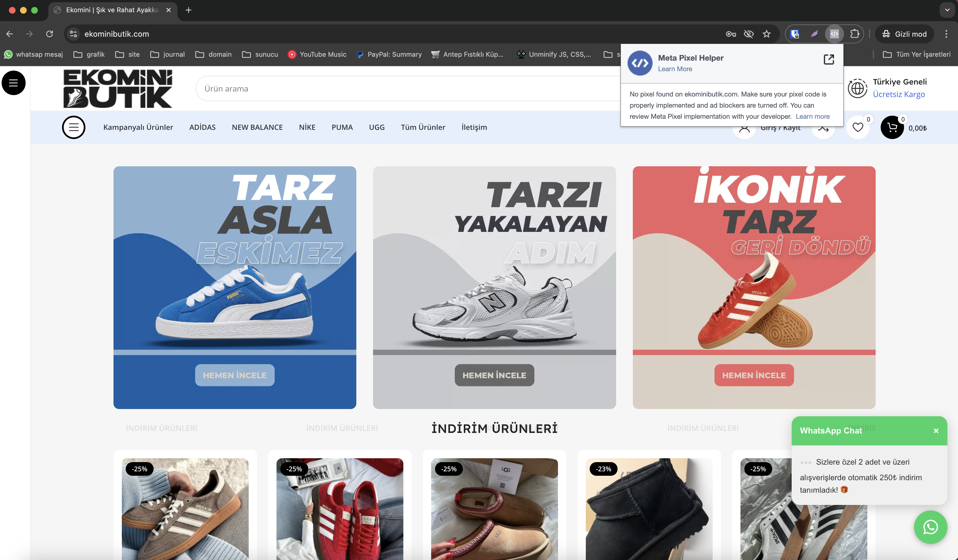Image resolution: width=958 pixels, height=560 pixels.
Task: Open the Extensions puzzle icon
Action: [855, 34]
